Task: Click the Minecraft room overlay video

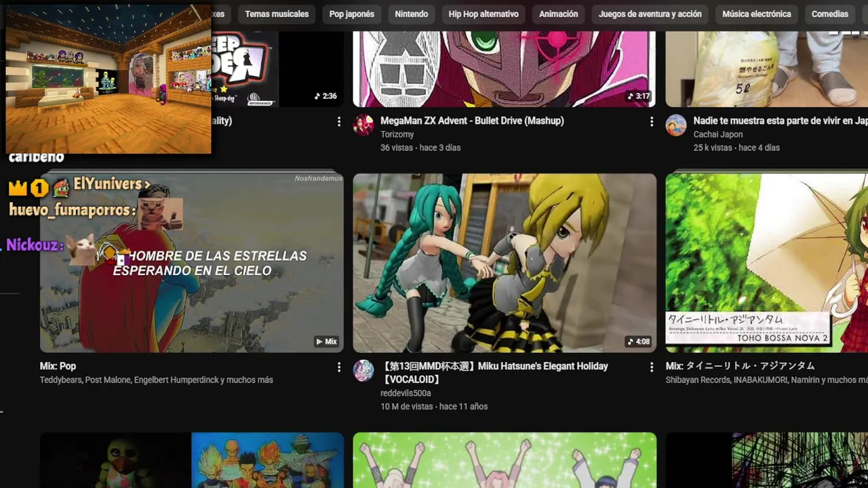Action: 108,79
